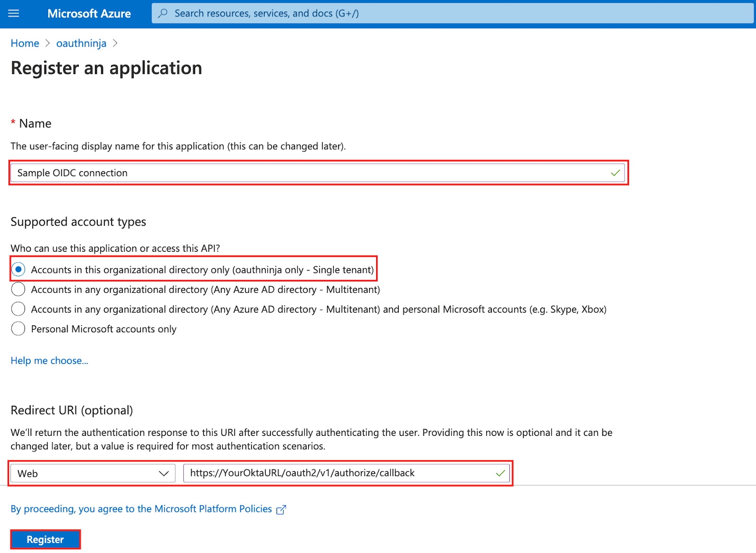The image size is (756, 553).
Task: Open the Help me choose link
Action: [x=49, y=361]
